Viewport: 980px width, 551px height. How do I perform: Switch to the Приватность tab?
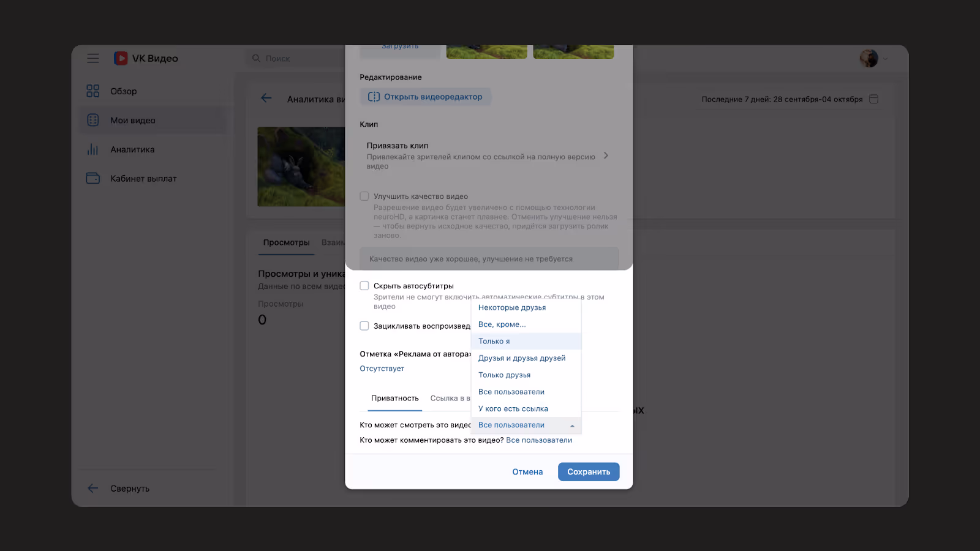[395, 398]
